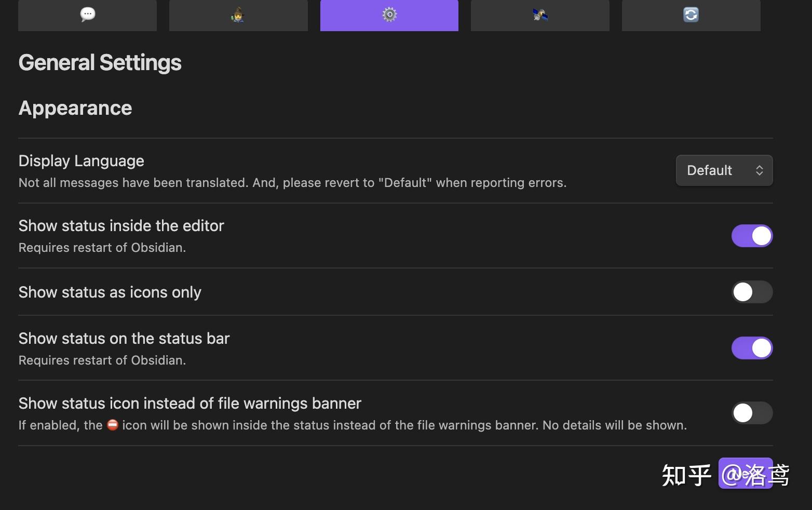Click the Appearance section heading

(75, 108)
